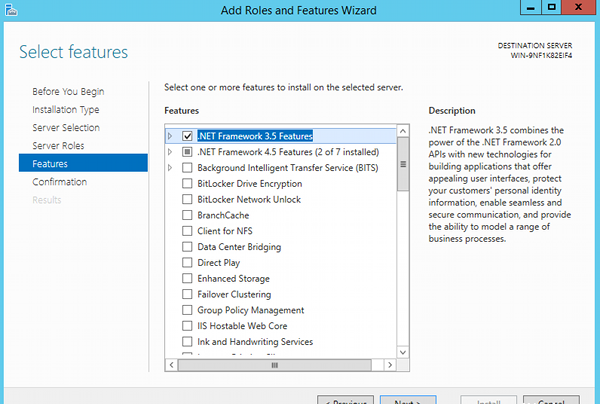Click the vertical scrollbar thumb of features list
This screenshot has height=404, width=600.
[403, 164]
